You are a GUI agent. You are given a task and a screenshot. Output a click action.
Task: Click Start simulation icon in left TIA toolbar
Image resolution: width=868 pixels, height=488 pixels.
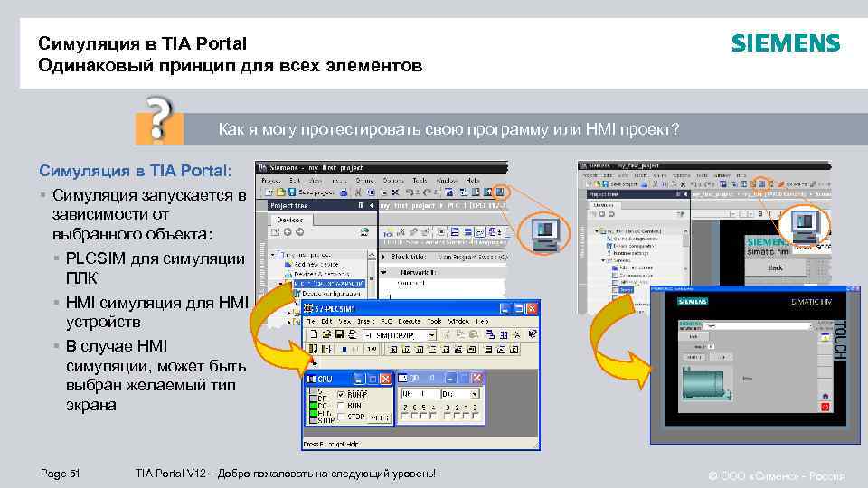click(x=500, y=192)
